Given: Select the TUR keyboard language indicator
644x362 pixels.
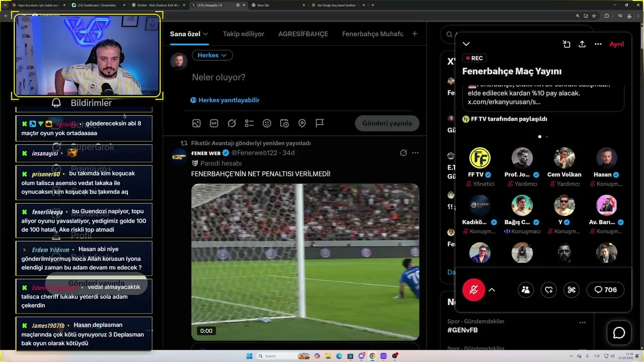Looking at the screenshot, I should point(597,356).
